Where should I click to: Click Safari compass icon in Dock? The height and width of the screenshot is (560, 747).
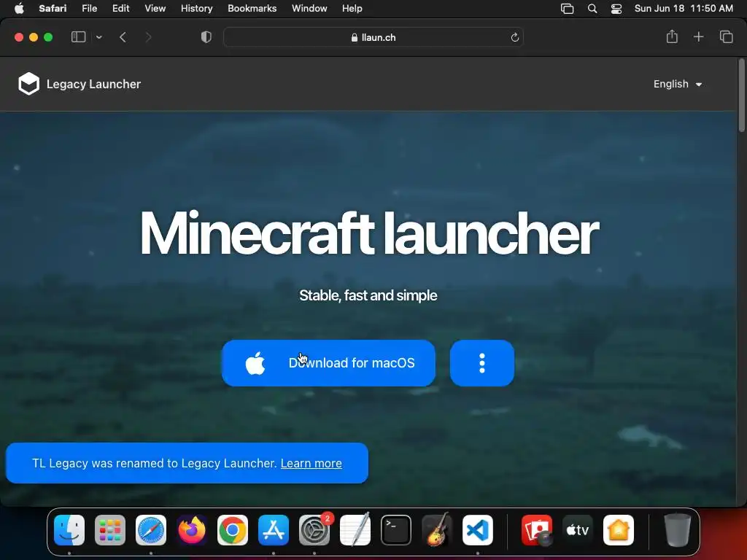[151, 530]
